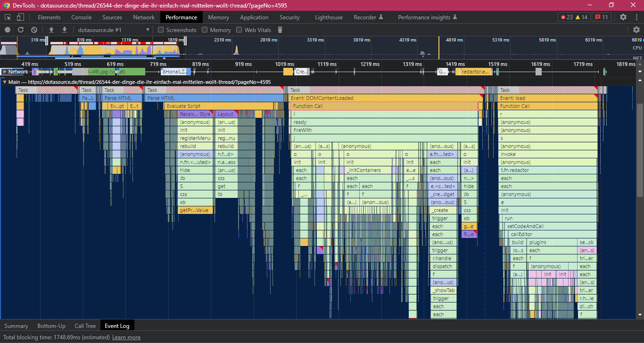Viewport: 644px width, 343px height.
Task: Clear the current performance recording
Action: point(34,30)
